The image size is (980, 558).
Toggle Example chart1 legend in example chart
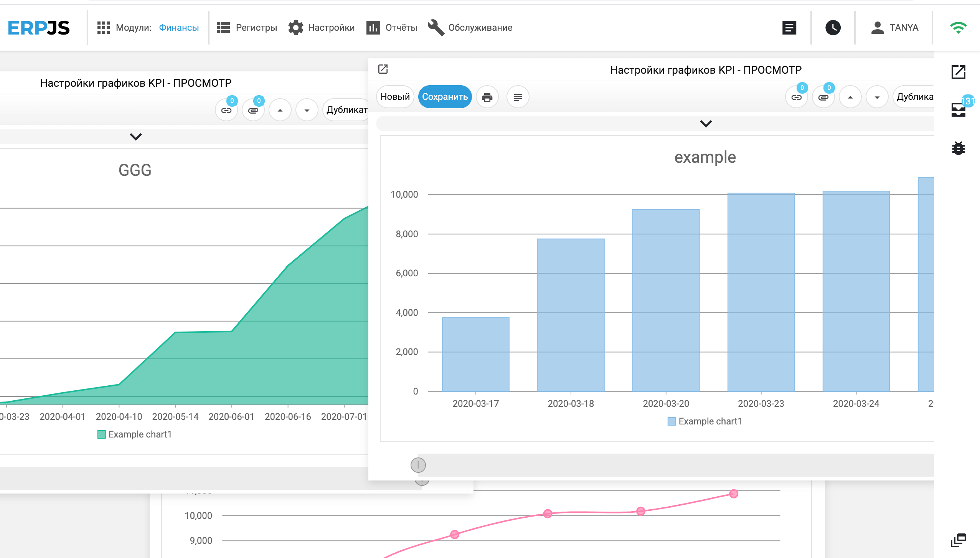click(704, 421)
